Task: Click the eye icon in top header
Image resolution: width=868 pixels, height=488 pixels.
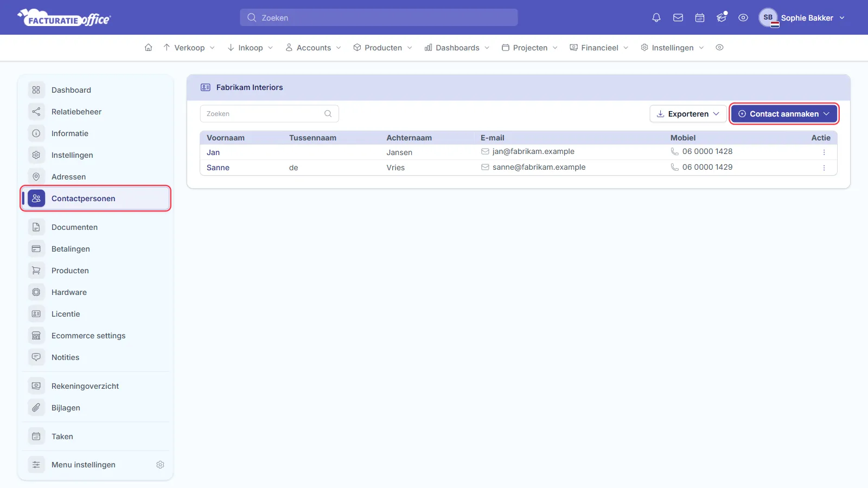Action: [743, 17]
